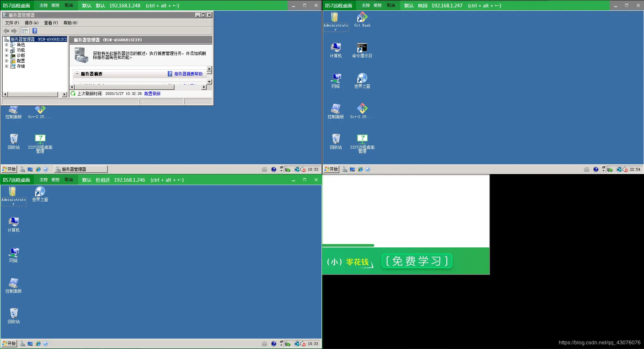Select Git-2.25 installer on the 192.168.1.247 desktop
Viewport: 644px width, 349px height.
[362, 111]
